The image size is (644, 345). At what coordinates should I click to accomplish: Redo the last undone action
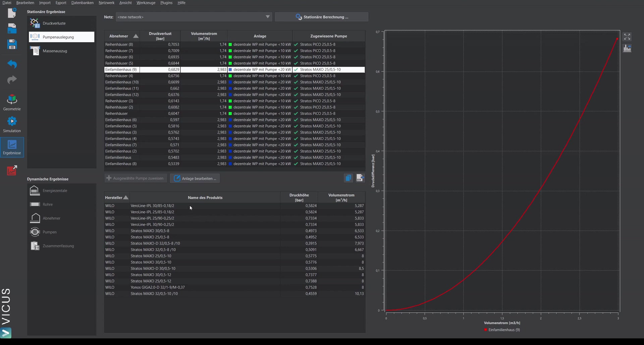point(12,80)
